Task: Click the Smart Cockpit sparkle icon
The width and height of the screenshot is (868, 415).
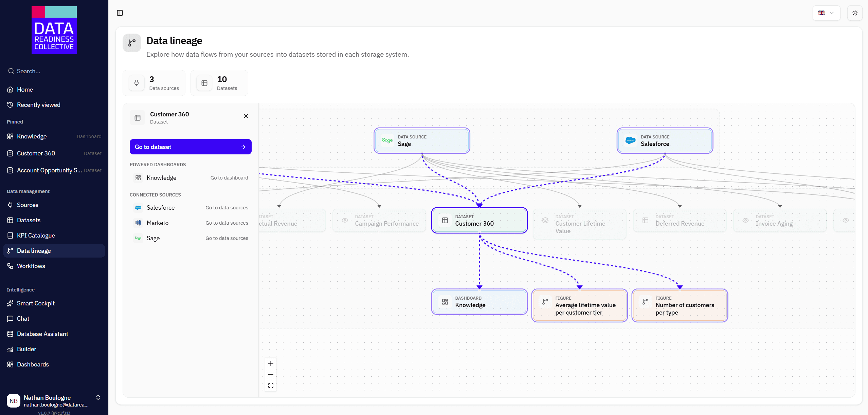Action: pos(10,303)
